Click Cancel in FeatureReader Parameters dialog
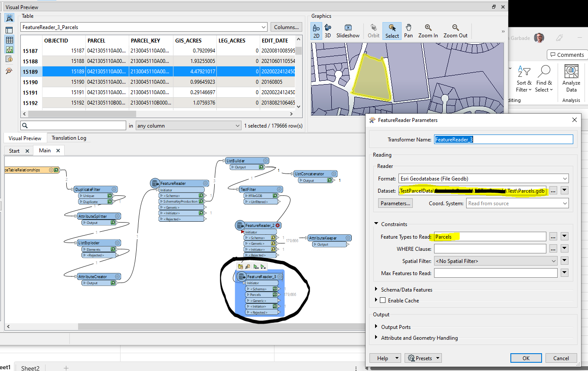 (561, 358)
